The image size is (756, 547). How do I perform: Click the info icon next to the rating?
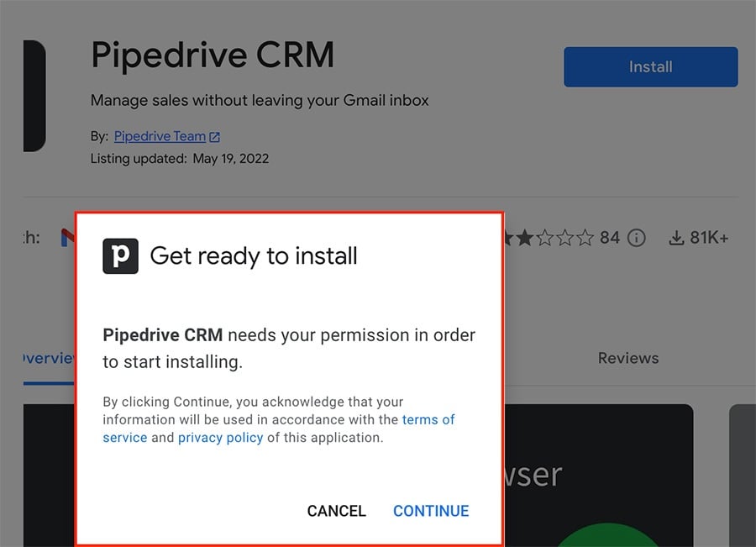tap(637, 238)
